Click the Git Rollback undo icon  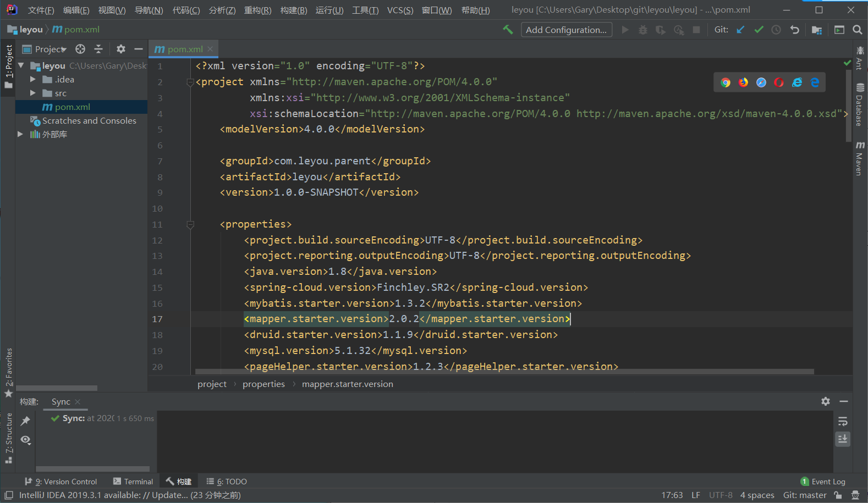pos(794,30)
